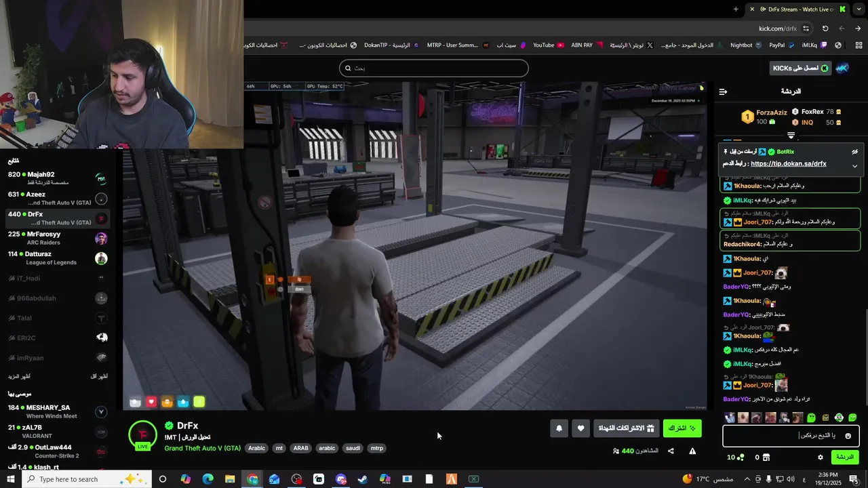Open the Windows notification center icon

coord(854,479)
